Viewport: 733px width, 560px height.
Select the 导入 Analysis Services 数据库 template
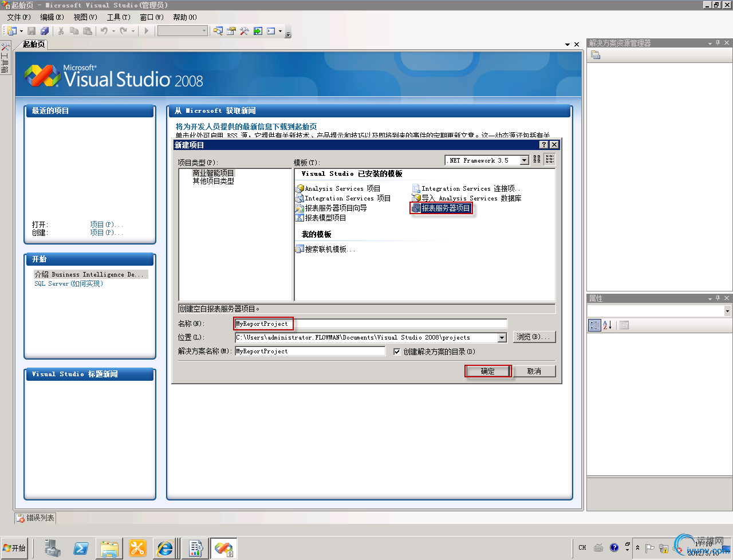click(467, 198)
